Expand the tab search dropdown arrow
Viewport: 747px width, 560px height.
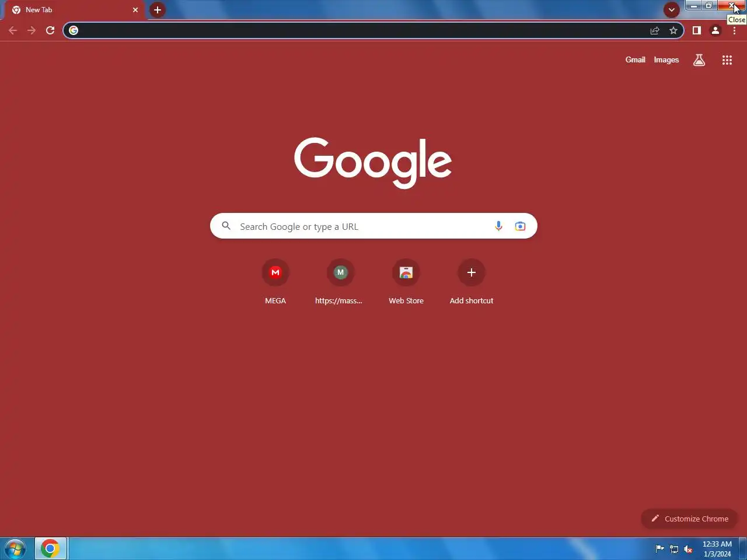(x=672, y=10)
